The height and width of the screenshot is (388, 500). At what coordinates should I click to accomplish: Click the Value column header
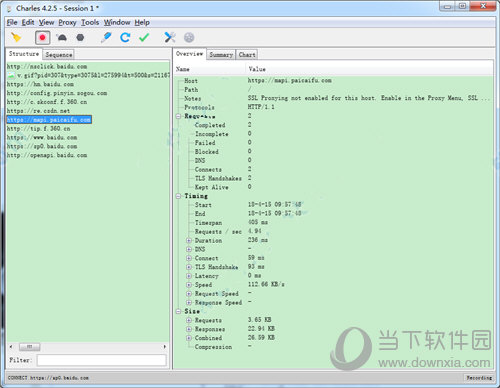point(370,69)
